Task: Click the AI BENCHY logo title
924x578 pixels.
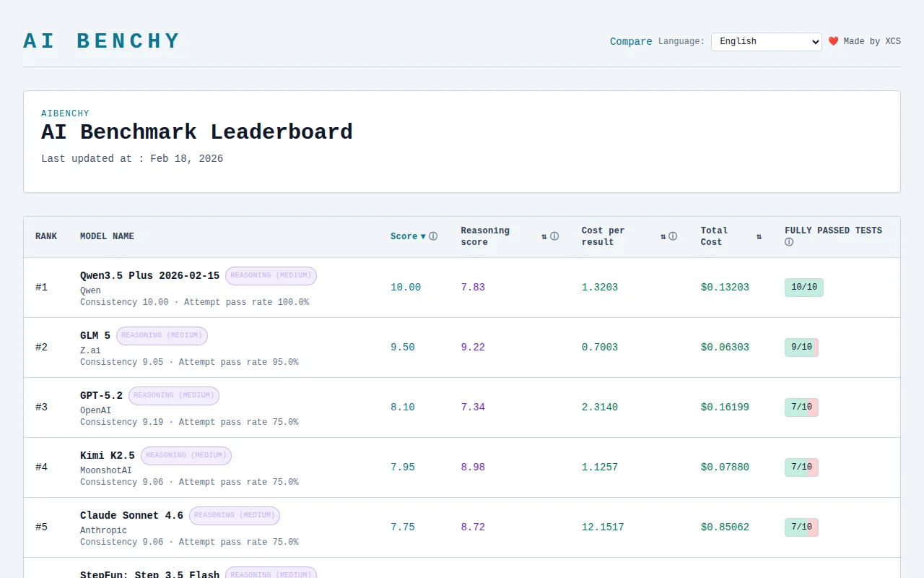Action: [x=102, y=41]
